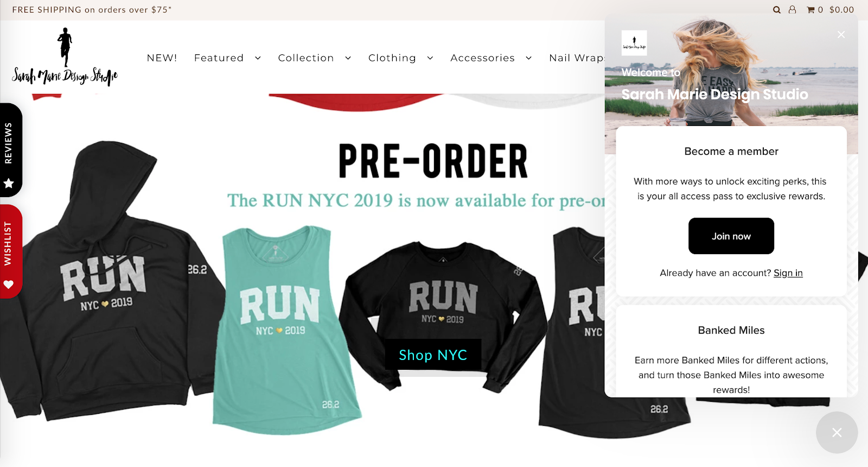Viewport: 868px width, 467px height.
Task: Open the shopping cart icon
Action: pos(810,10)
